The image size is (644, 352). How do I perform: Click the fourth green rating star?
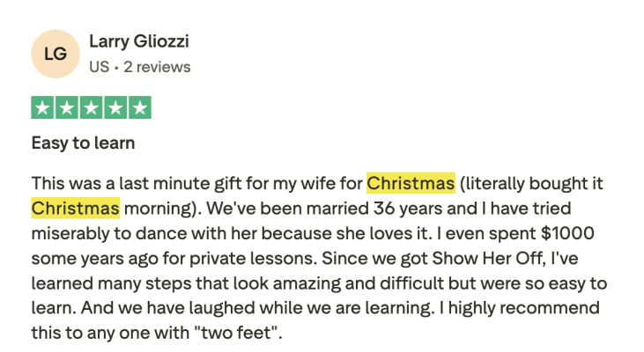coord(115,108)
